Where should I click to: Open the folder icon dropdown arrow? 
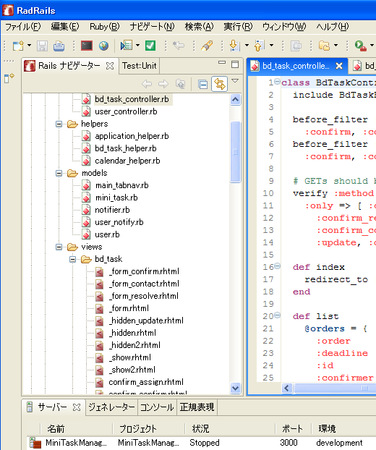[x=336, y=46]
